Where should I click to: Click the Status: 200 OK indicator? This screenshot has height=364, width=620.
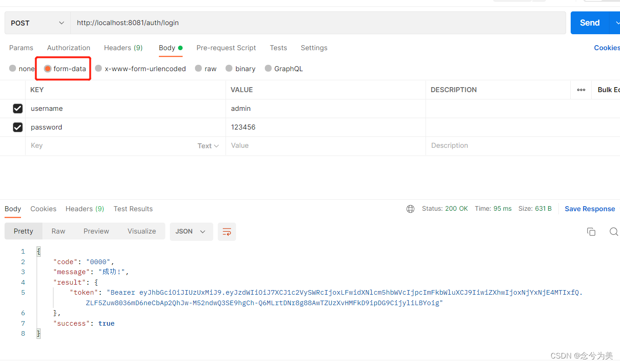click(x=445, y=208)
